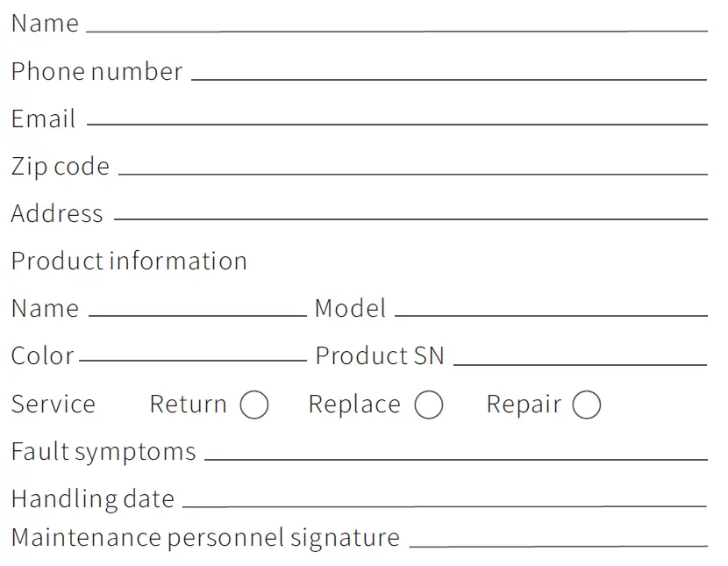Image resolution: width=728 pixels, height=566 pixels.
Task: Click the Phone number input line
Action: point(448,73)
